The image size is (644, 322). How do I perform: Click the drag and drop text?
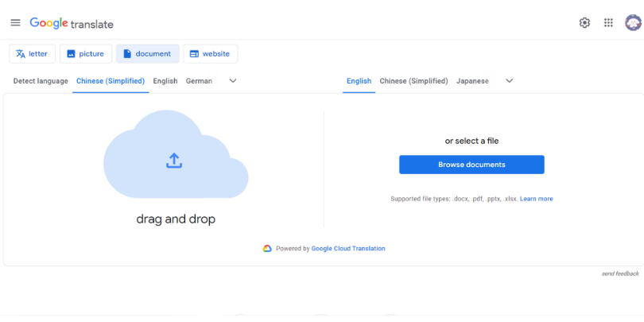pos(176,219)
